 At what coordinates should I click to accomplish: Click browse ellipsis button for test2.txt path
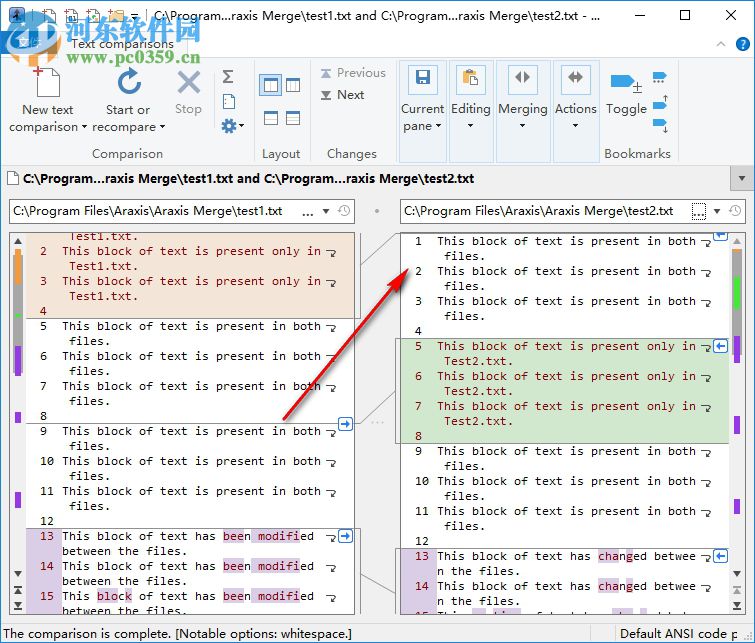coord(699,212)
